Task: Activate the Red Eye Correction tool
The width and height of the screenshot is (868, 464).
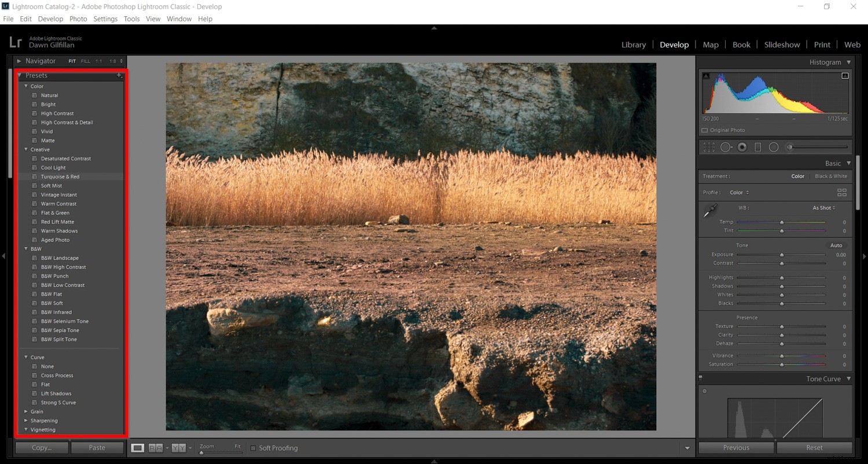Action: (742, 147)
